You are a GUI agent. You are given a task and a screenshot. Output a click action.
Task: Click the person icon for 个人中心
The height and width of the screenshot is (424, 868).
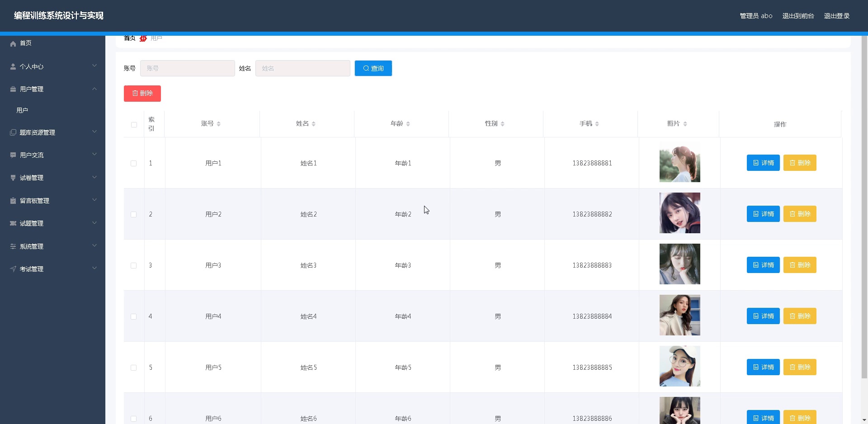[x=13, y=66]
